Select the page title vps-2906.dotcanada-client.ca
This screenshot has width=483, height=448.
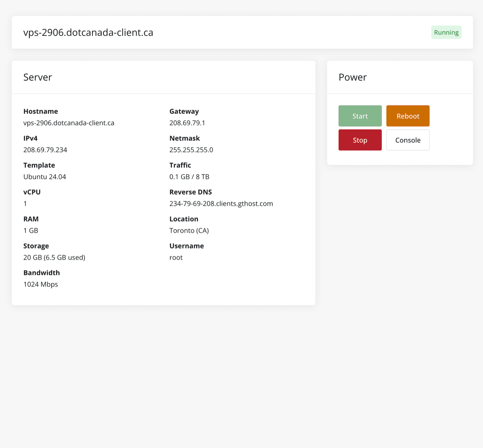click(x=88, y=32)
